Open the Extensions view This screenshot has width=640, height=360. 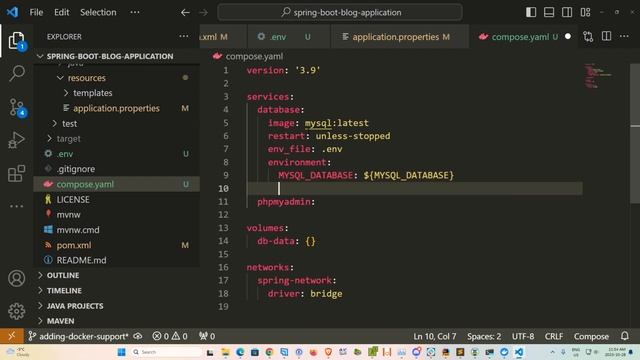[x=16, y=173]
